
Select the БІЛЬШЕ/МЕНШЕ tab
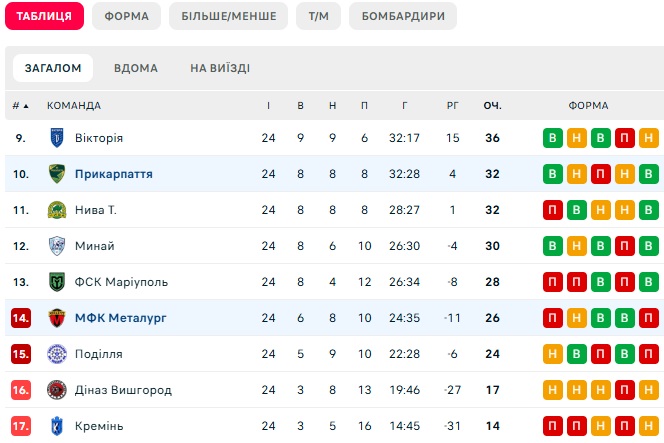point(229,16)
